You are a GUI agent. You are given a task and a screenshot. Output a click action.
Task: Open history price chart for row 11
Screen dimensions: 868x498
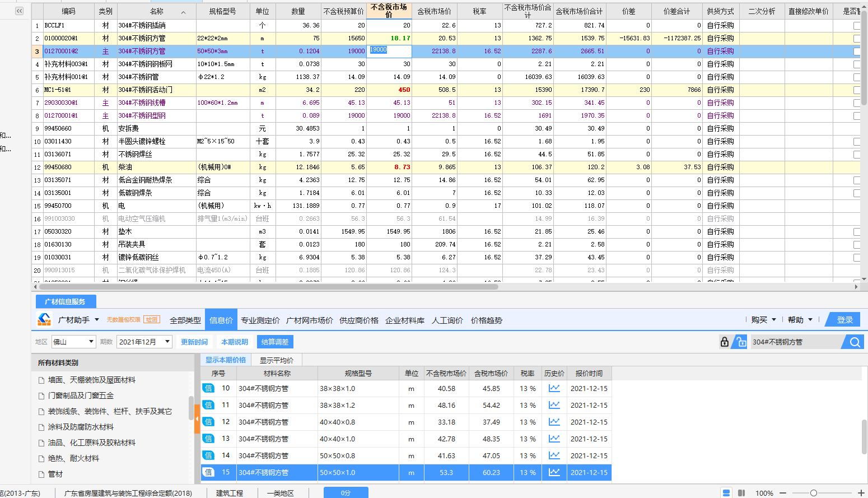click(554, 405)
